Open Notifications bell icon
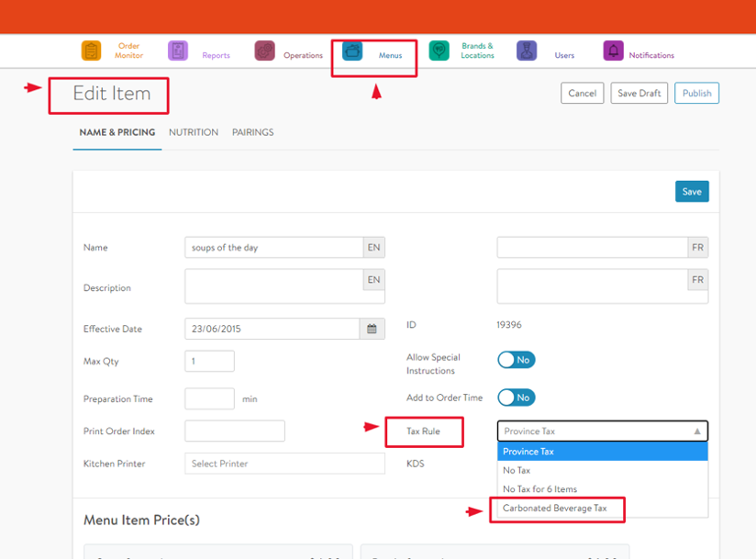This screenshot has width=756, height=560. click(613, 51)
